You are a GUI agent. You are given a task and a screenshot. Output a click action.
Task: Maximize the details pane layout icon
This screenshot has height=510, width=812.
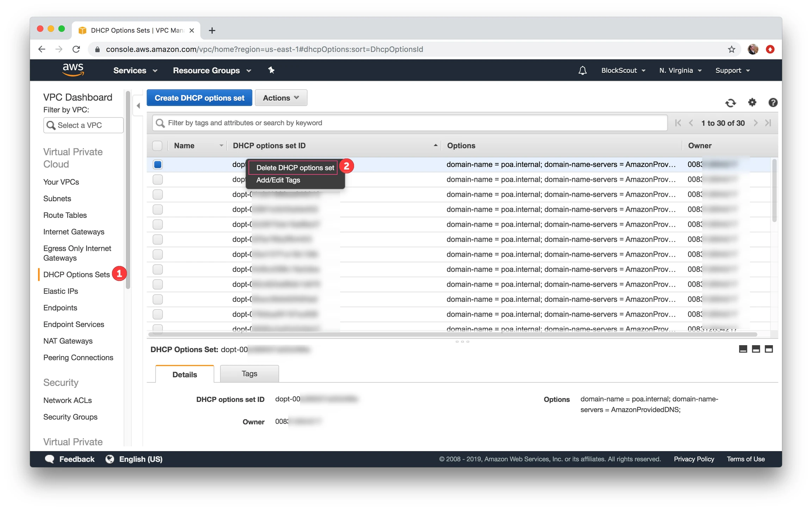(769, 349)
